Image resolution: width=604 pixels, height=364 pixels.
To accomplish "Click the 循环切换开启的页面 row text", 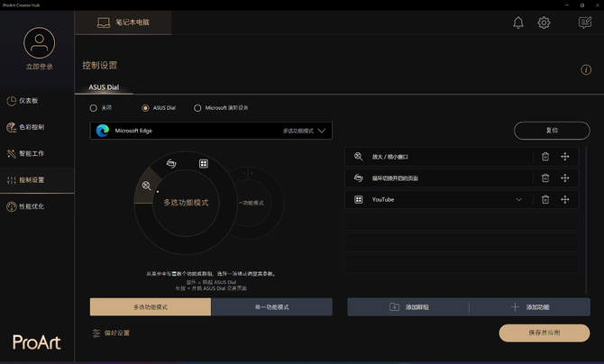I will coord(395,178).
